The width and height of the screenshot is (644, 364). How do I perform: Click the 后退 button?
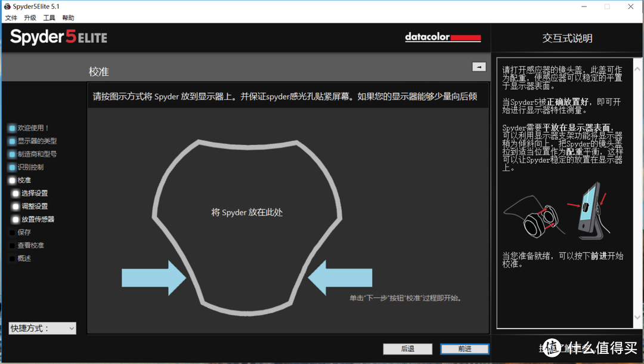(407, 349)
